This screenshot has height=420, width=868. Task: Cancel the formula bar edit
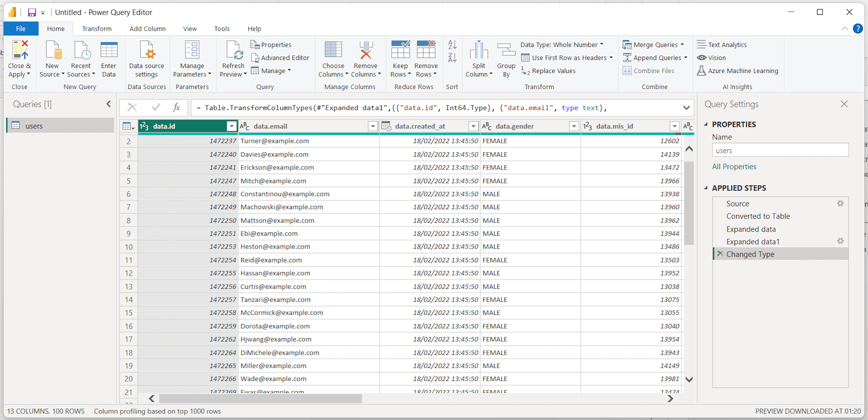132,108
